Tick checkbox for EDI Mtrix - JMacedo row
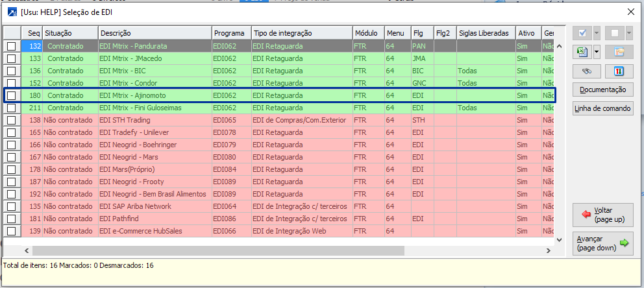Viewport: 644px width, 288px height. (12, 58)
